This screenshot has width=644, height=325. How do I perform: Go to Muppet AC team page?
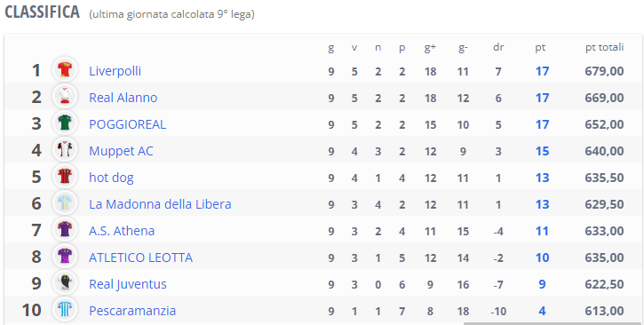tap(121, 151)
